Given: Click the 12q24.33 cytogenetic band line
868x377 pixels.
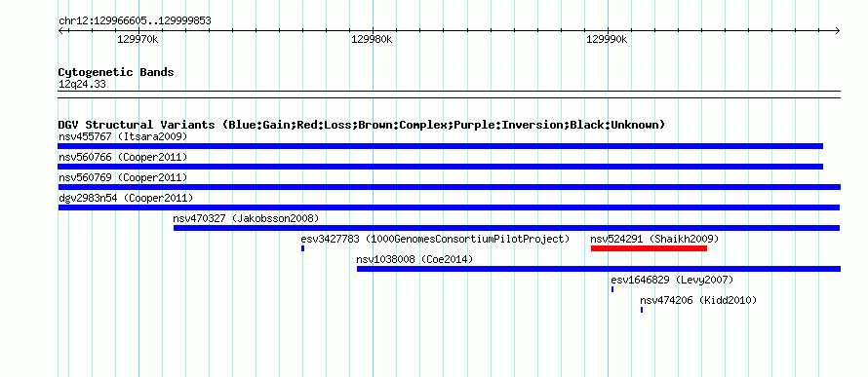Looking at the screenshot, I should (x=449, y=94).
